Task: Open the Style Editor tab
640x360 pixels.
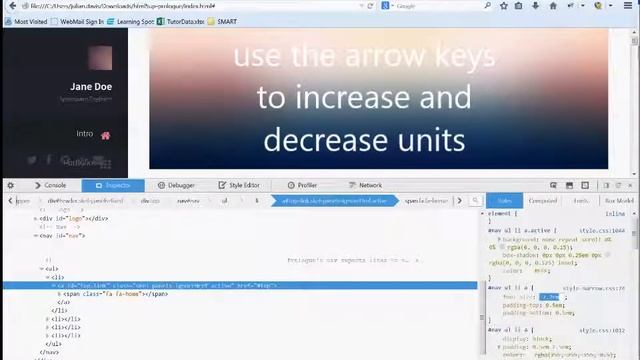Action: click(x=239, y=185)
